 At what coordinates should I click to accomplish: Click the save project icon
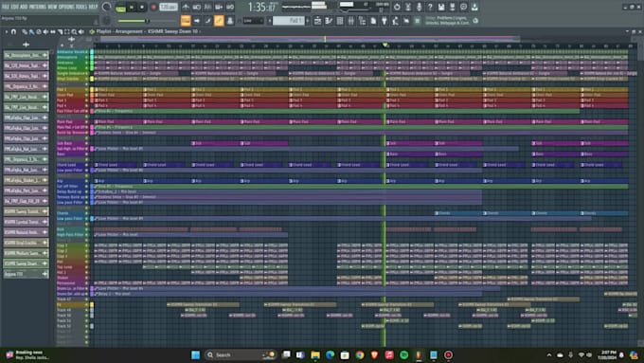[441, 7]
